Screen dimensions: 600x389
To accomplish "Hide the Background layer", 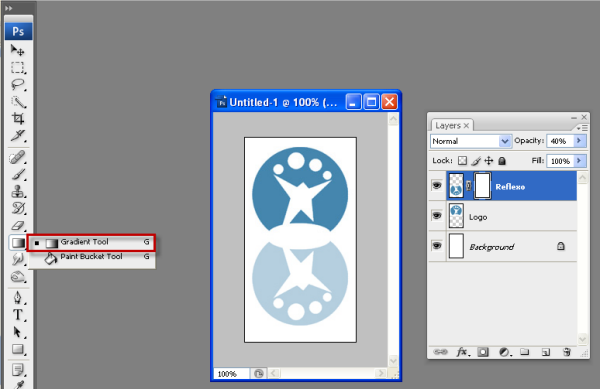I will point(437,245).
